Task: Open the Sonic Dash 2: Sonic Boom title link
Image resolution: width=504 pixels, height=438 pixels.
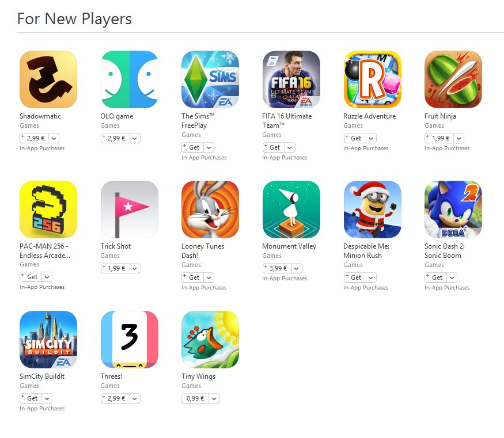Action: (444, 251)
